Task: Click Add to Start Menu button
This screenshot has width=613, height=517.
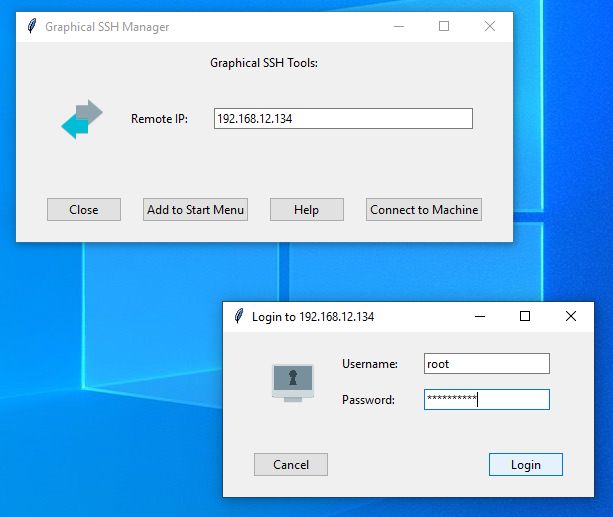Action: click(x=195, y=210)
